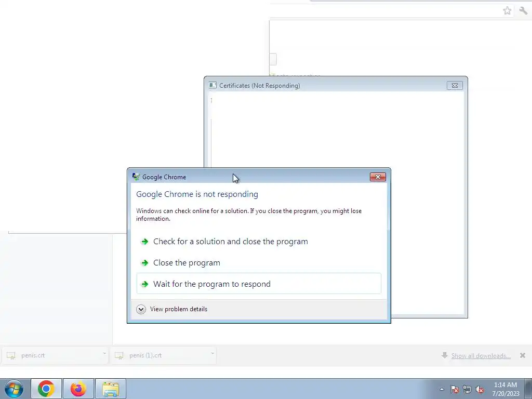Image resolution: width=532 pixels, height=399 pixels.
Task: Open dropdown arrow for penis (1).crt download
Action: [212, 353]
